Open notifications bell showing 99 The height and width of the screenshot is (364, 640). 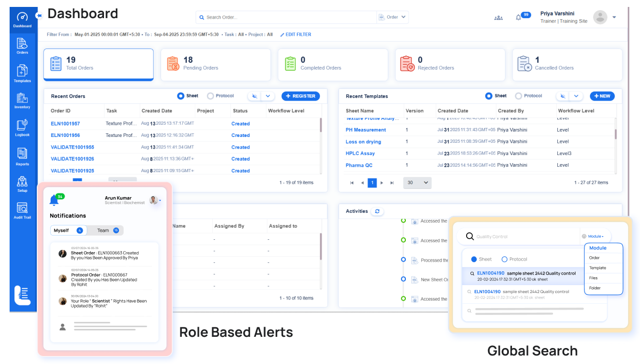(518, 18)
